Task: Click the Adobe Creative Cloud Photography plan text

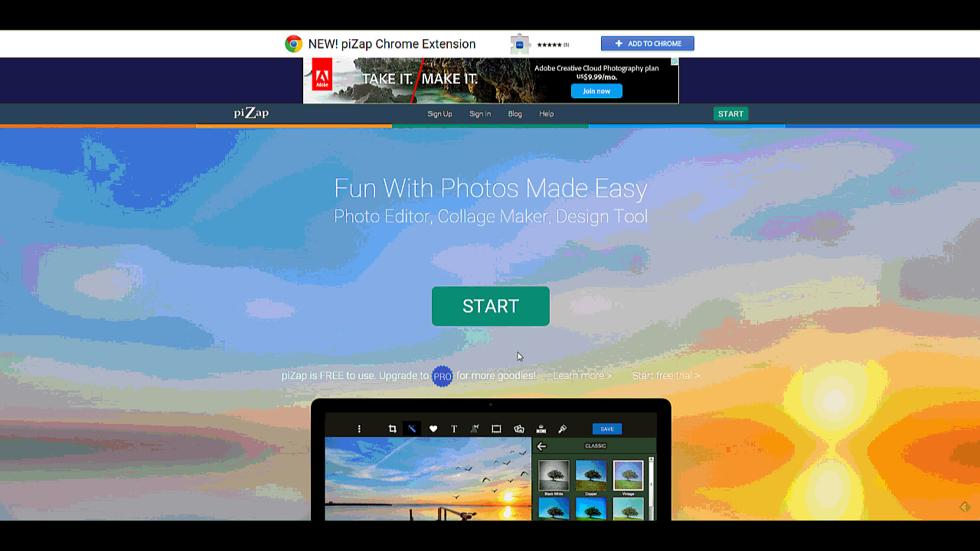Action: click(x=596, y=68)
